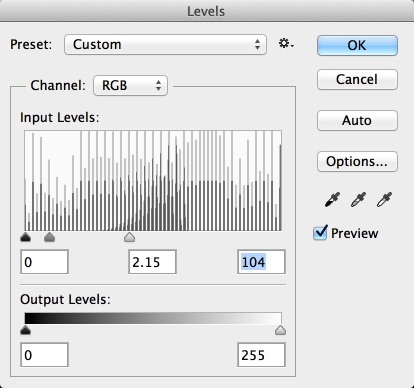
Task: Select the black point eyedropper
Action: (332, 199)
